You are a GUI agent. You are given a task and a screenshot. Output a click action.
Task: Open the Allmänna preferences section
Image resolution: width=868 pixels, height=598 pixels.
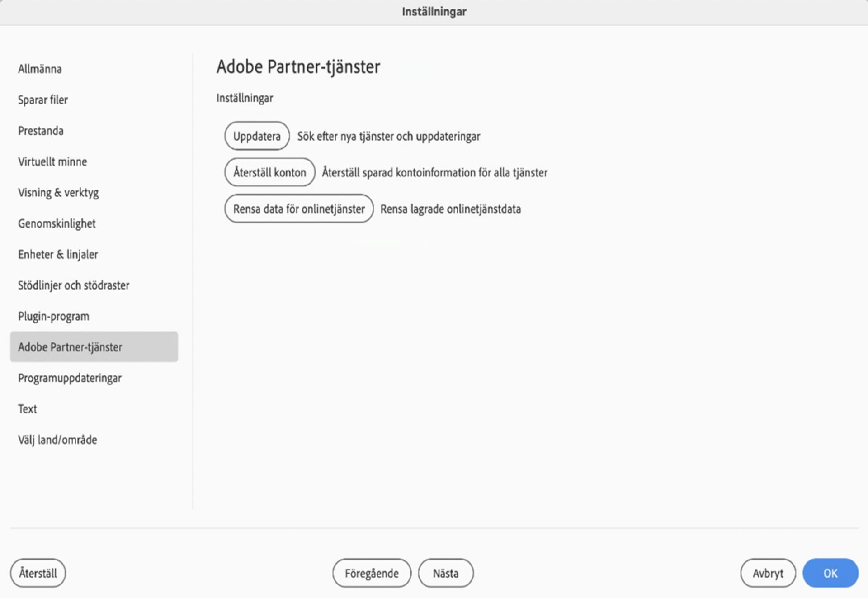(40, 69)
